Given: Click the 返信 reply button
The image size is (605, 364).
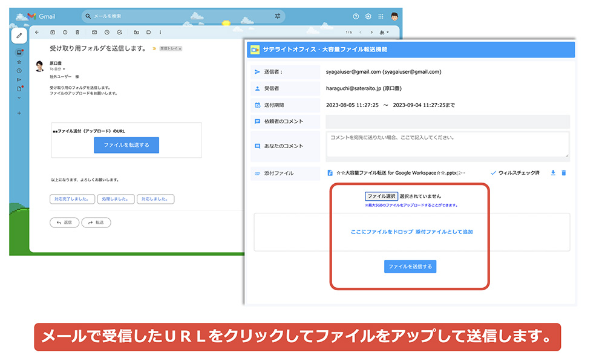Looking at the screenshot, I should (65, 223).
